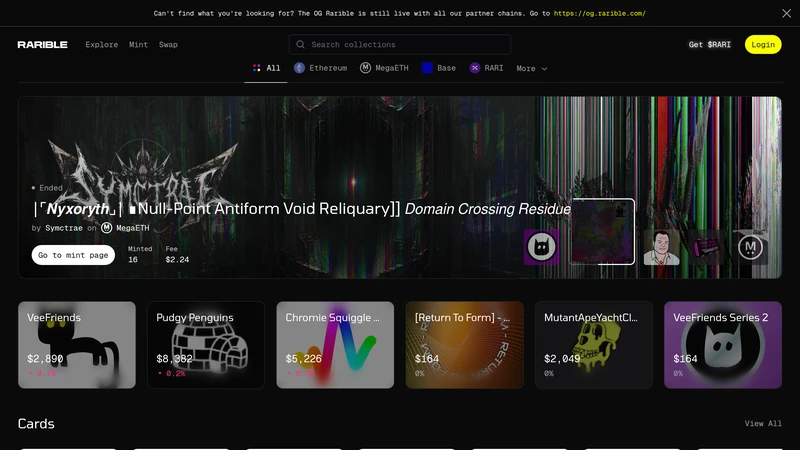Open the Mint page link
800x450 pixels.
point(138,45)
